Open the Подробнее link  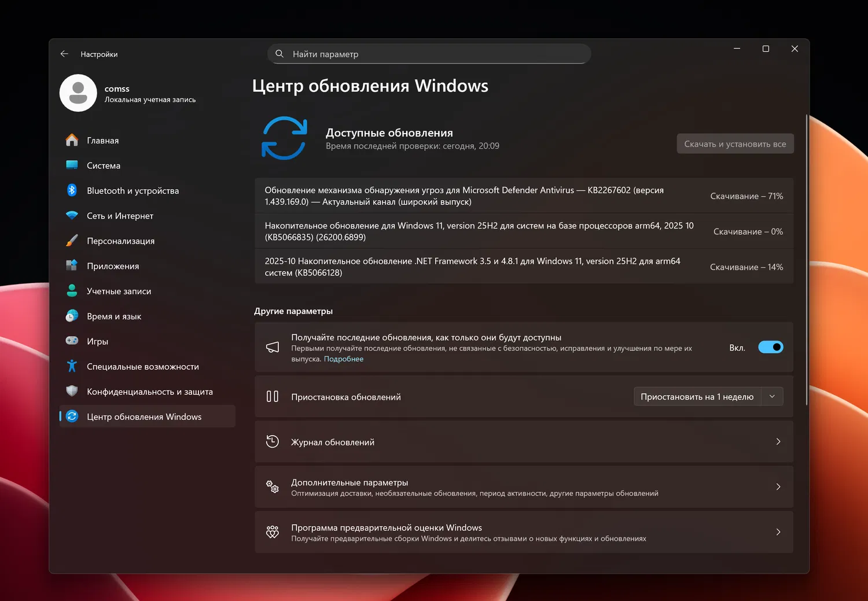tap(344, 359)
